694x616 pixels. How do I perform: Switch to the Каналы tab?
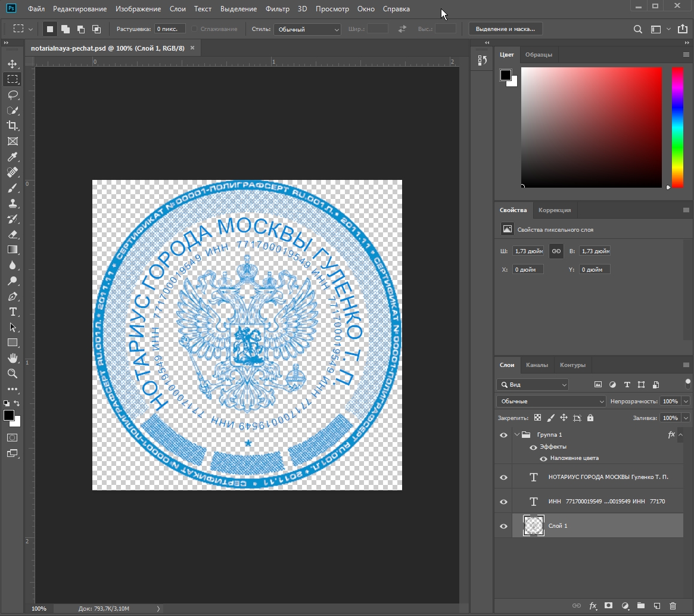click(x=537, y=365)
